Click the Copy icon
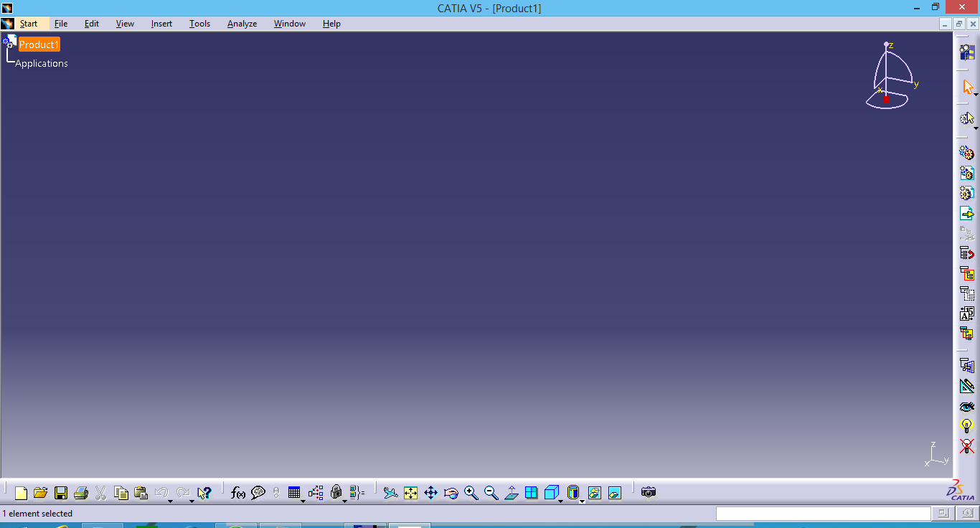This screenshot has width=980, height=528. click(x=121, y=493)
